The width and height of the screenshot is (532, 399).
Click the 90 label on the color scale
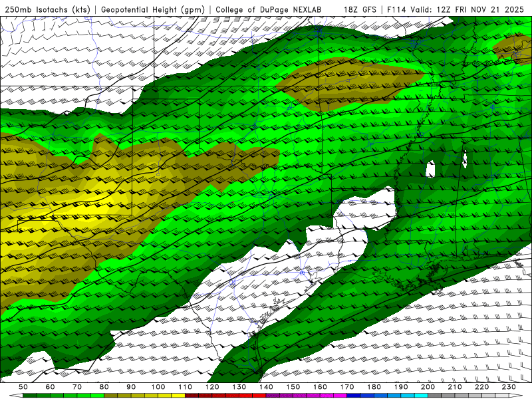pyautogui.click(x=131, y=387)
